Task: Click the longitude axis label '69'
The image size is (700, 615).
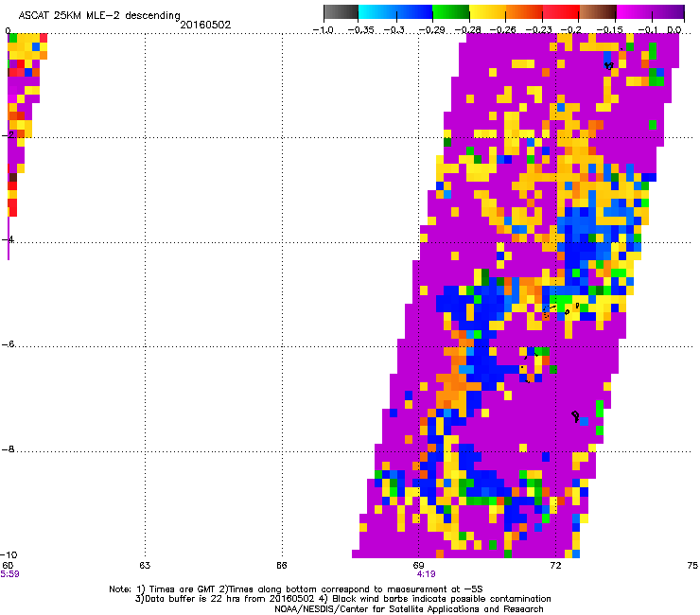Action: (x=418, y=566)
